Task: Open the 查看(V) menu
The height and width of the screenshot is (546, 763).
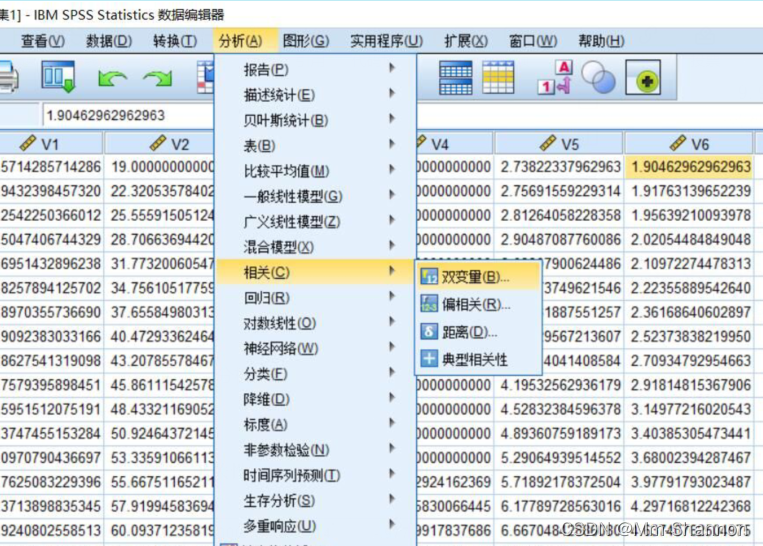Action: [43, 41]
